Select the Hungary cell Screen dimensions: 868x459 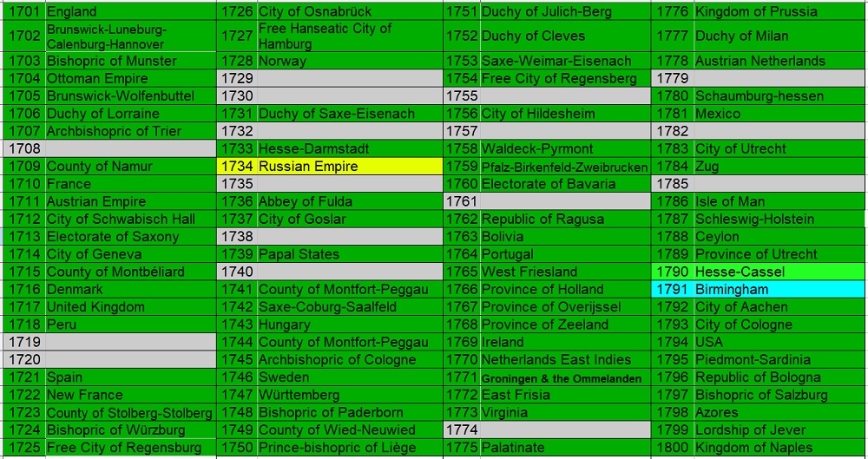click(350, 325)
